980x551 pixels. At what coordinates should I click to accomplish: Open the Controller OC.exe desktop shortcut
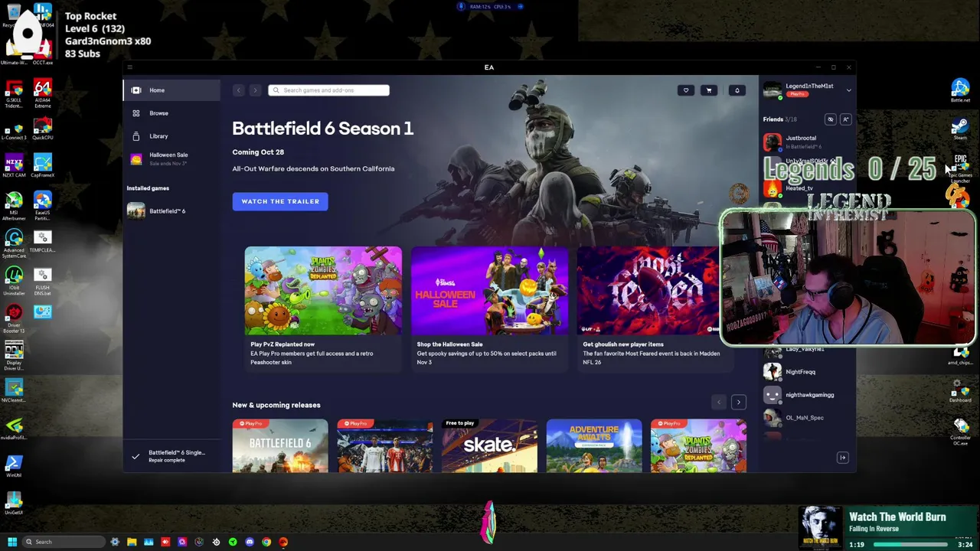960,432
